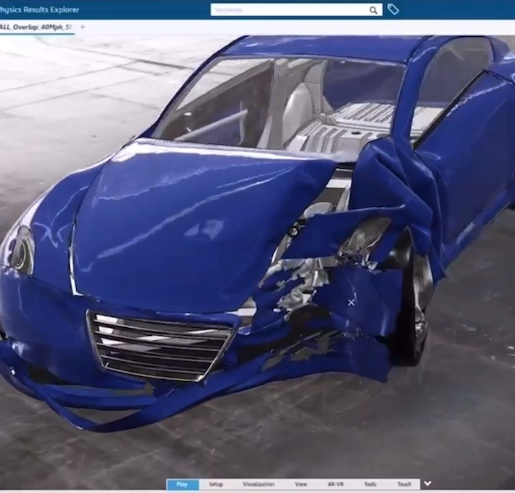Click the magnifier search icon
The image size is (515, 493).
373,10
